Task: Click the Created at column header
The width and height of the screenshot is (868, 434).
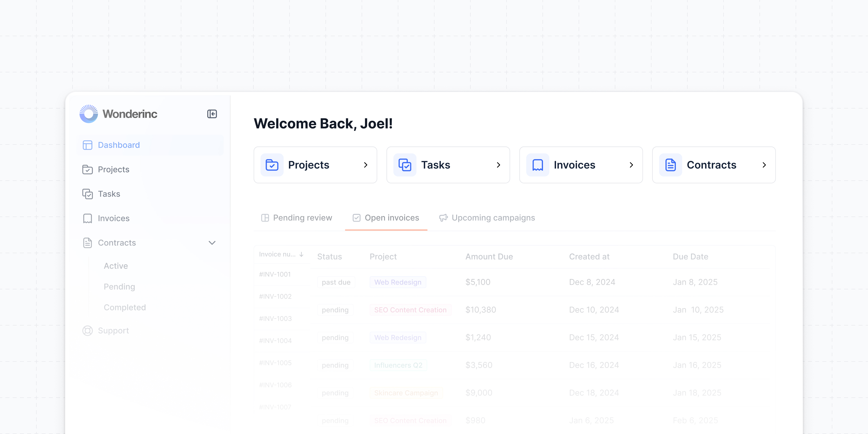Action: click(589, 257)
